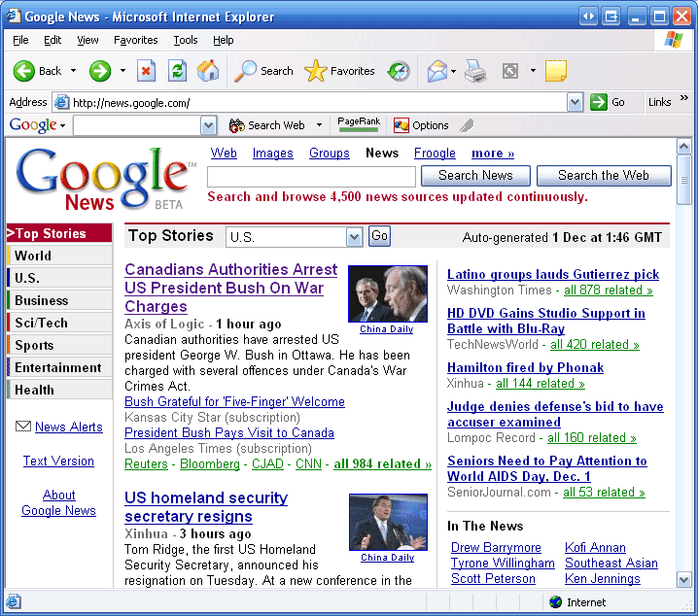Expand the Google toolbar search box dropdown
698x616 pixels.
[208, 126]
